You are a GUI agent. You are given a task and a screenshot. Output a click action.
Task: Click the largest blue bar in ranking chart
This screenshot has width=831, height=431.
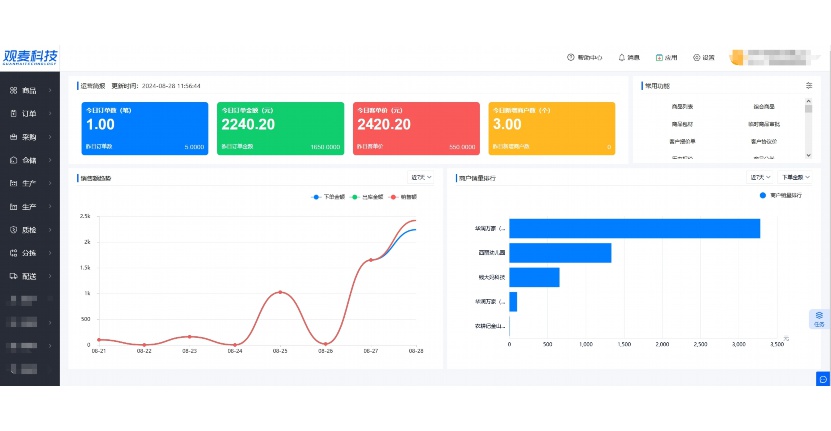634,228
